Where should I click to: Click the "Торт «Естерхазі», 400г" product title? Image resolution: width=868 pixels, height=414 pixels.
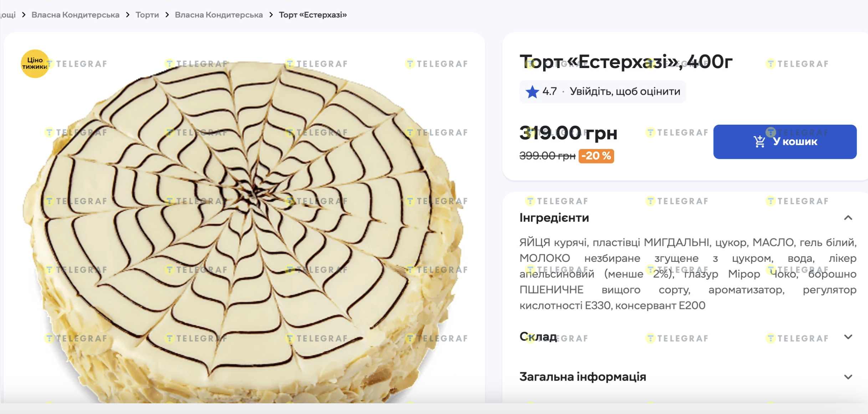tap(626, 62)
